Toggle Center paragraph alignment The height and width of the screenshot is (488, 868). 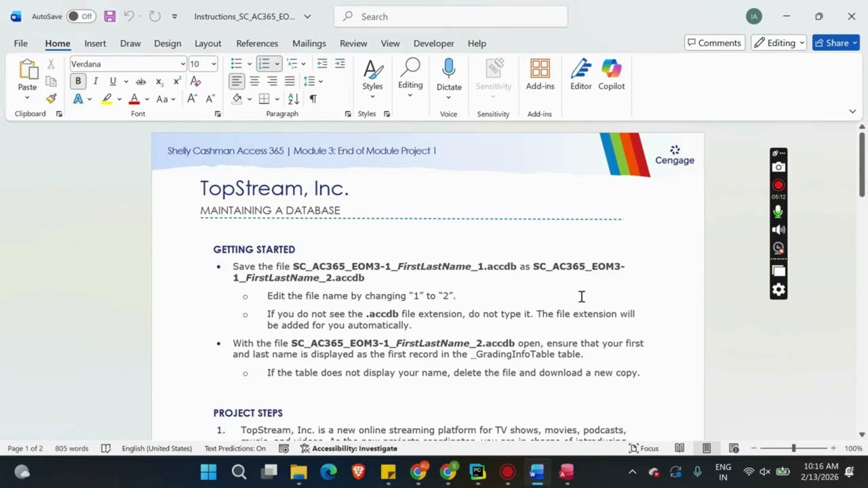(254, 81)
